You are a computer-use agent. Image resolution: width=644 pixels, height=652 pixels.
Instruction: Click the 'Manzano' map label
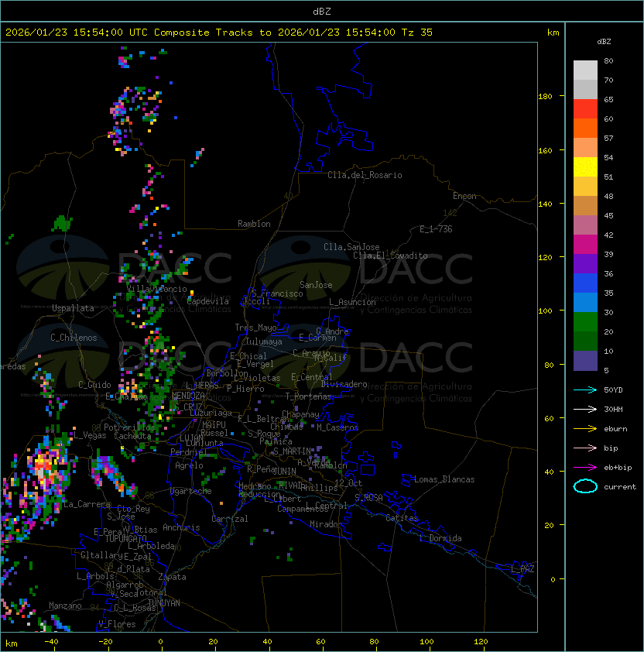(65, 606)
